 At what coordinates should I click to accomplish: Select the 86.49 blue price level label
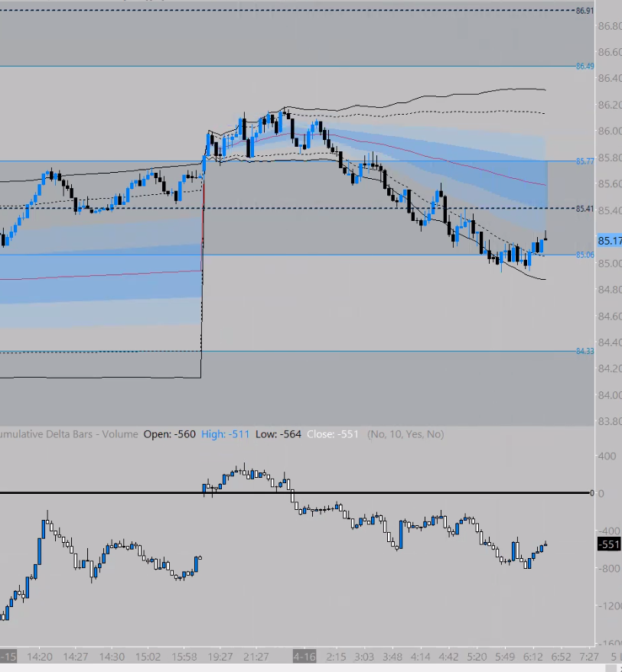pyautogui.click(x=585, y=66)
